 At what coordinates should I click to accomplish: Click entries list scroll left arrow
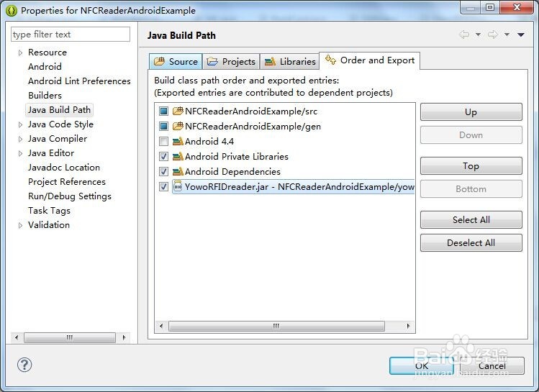pyautogui.click(x=161, y=326)
